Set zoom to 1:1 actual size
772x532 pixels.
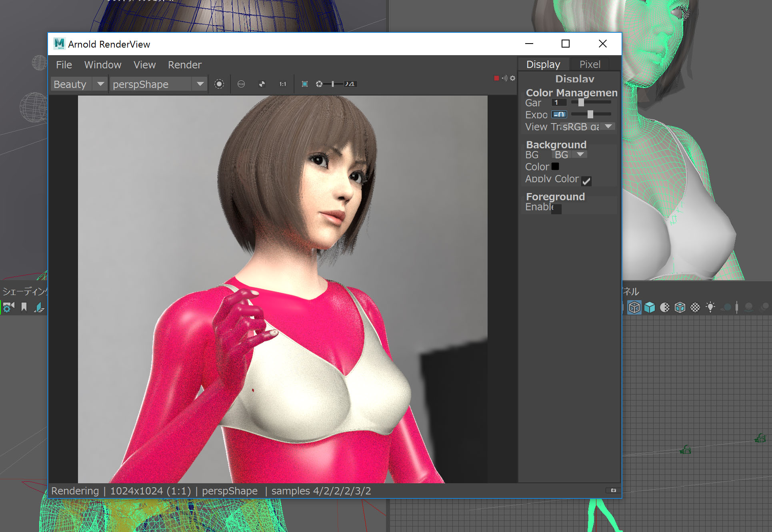pyautogui.click(x=283, y=84)
